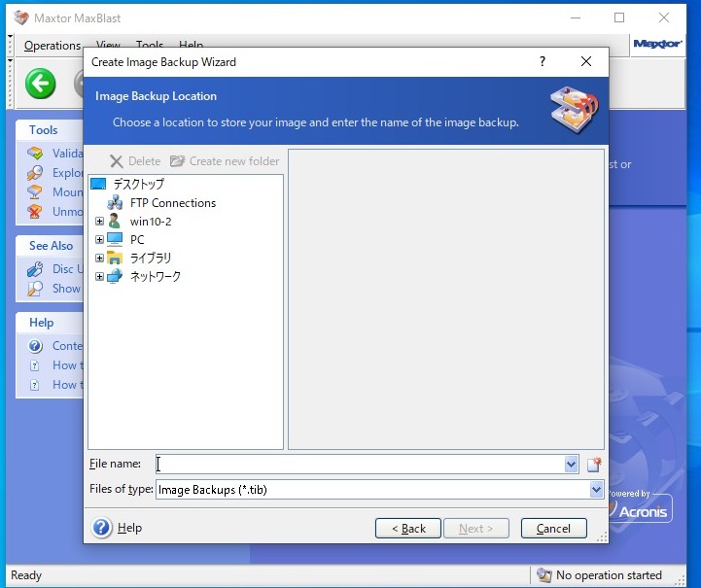Click the Delete label in wizard toolbar
Viewport: 701px width, 588px height.
145,161
